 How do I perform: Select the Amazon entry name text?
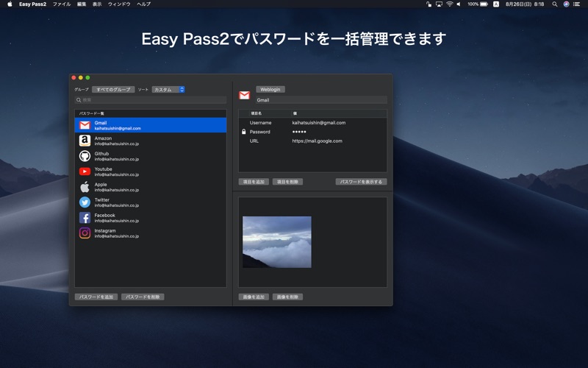click(x=103, y=138)
